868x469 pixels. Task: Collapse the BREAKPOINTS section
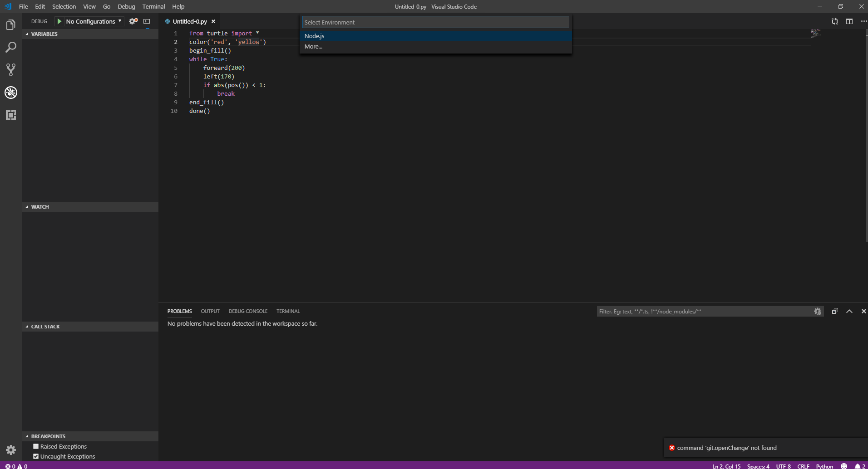coord(90,436)
